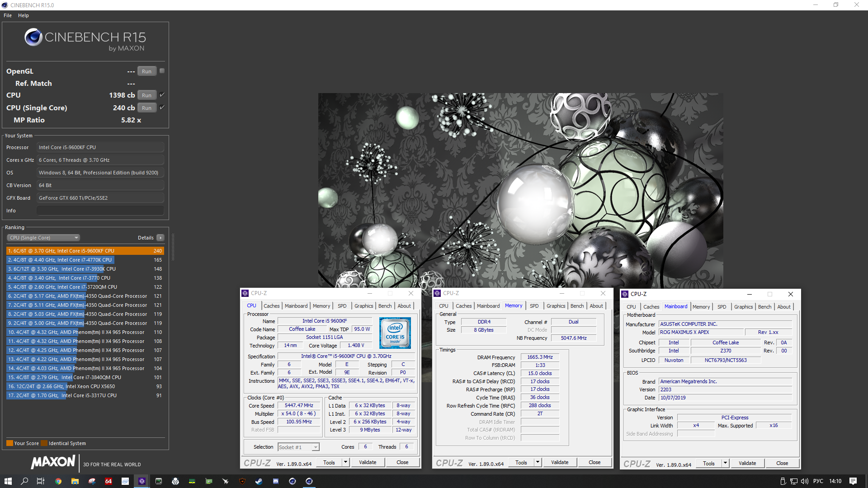
Task: Select ranking row Intel Core i5-3317U CPU
Action: [x=85, y=395]
